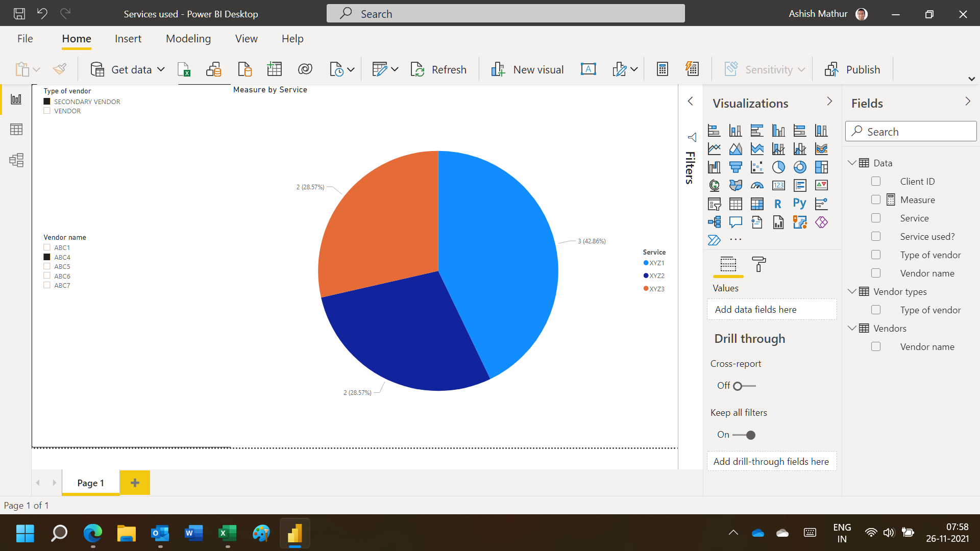Switch to Data view in left sidebar
The height and width of the screenshot is (551, 980).
coord(16,130)
